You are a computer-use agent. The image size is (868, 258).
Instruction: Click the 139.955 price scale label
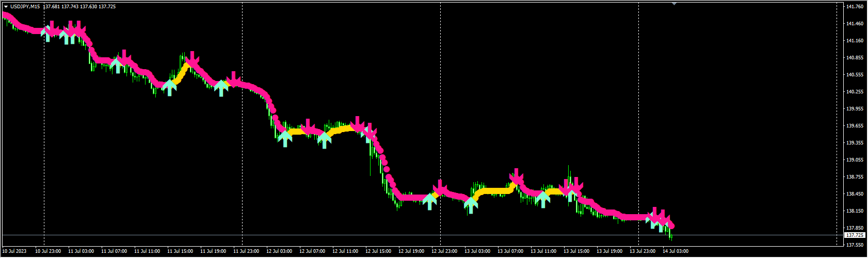[855, 109]
